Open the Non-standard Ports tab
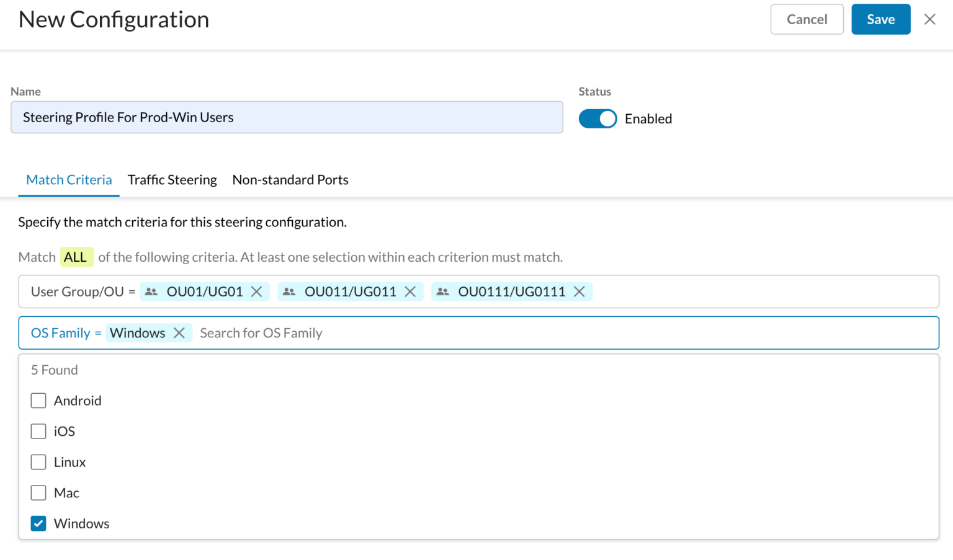Screen dimensions: 953x560 pos(290,180)
